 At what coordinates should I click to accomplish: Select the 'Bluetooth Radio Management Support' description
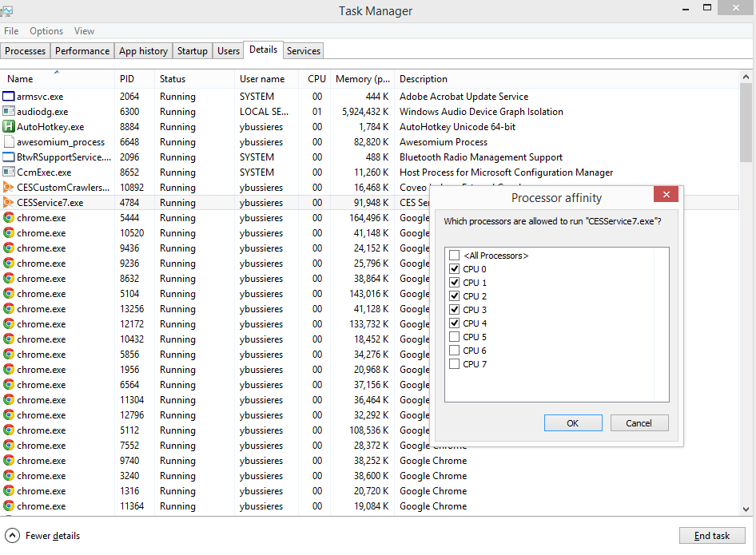(x=481, y=157)
